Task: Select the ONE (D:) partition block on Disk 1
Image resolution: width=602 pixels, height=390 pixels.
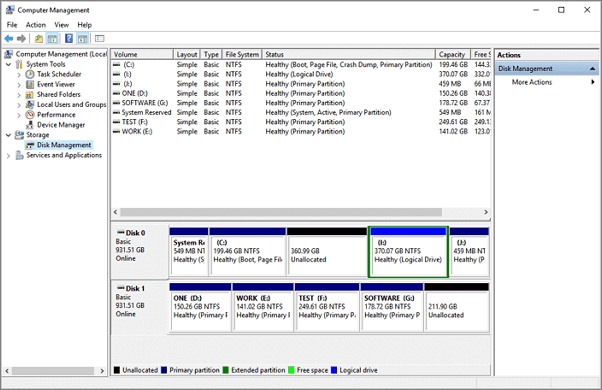Action: 200,307
